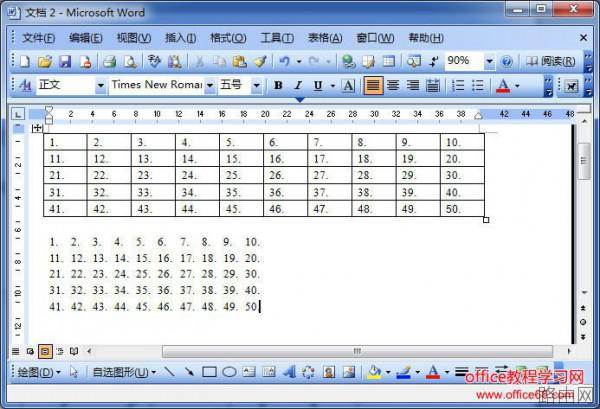Click the Print icon

click(109, 62)
